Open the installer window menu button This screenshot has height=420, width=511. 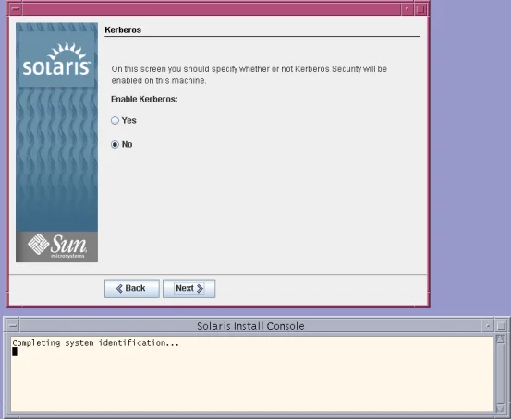pyautogui.click(x=16, y=9)
